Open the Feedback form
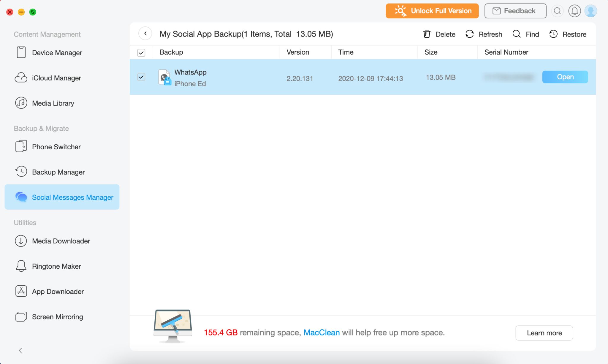Image resolution: width=608 pixels, height=364 pixels. click(x=515, y=11)
